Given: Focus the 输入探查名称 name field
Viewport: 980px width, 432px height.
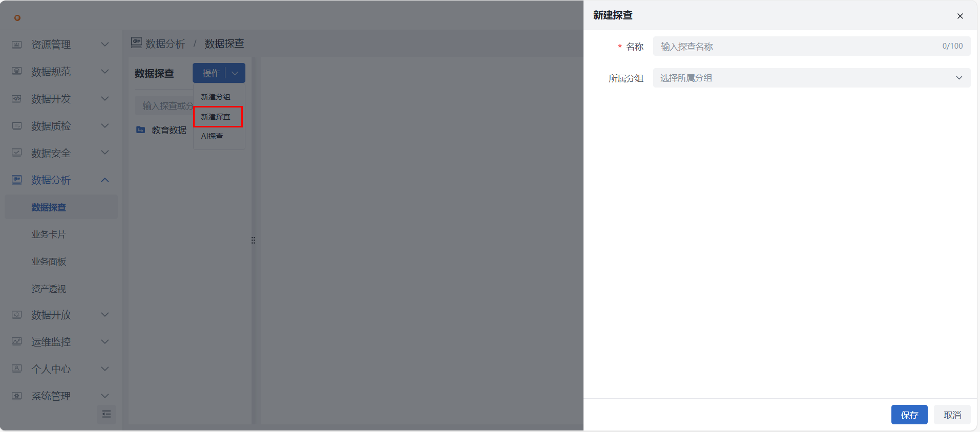Looking at the screenshot, I should coord(811,46).
